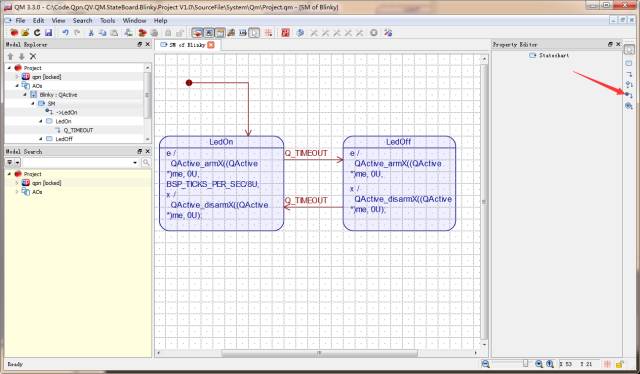Select the ->LedOn initial transition tree item
This screenshot has width=640, height=374.
coord(67,112)
